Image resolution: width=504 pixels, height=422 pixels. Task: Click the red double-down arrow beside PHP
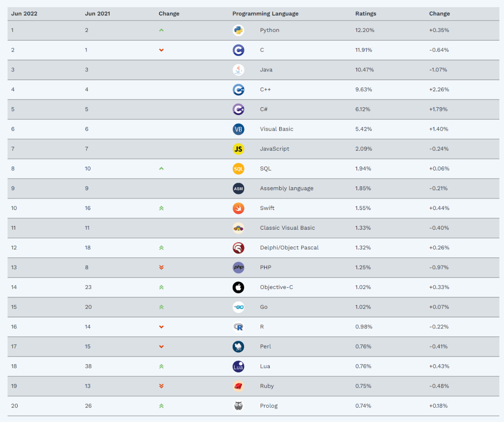tap(161, 267)
